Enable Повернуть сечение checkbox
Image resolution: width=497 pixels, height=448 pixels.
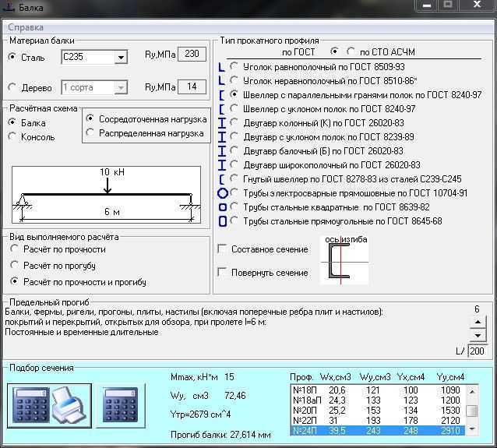222,272
